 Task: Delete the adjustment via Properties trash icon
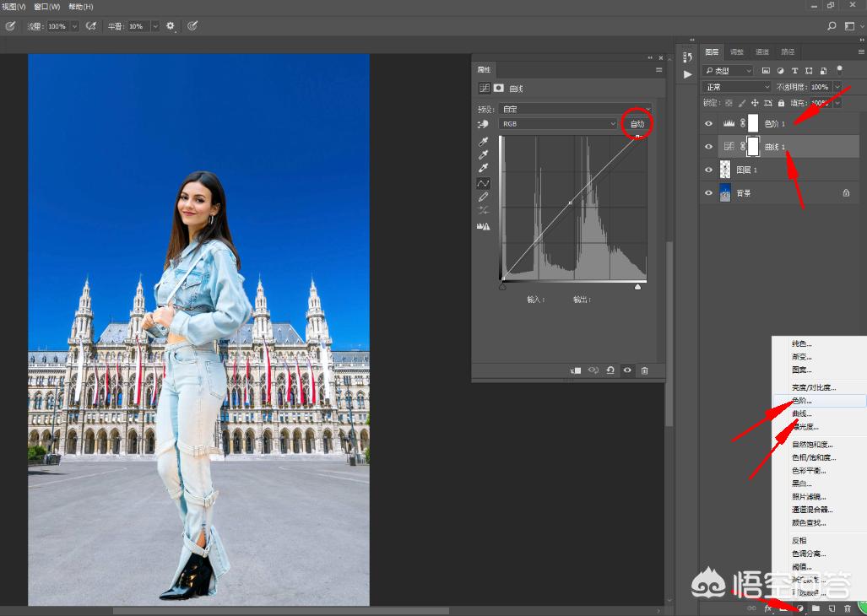click(644, 370)
